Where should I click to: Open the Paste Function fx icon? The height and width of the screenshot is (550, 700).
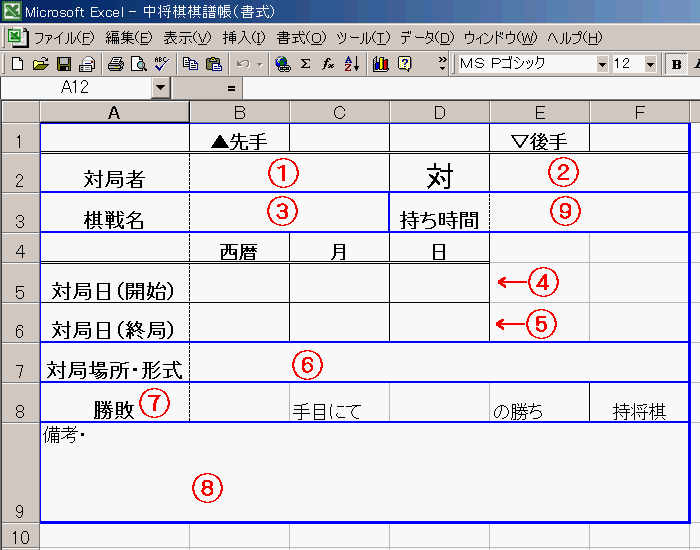(328, 64)
